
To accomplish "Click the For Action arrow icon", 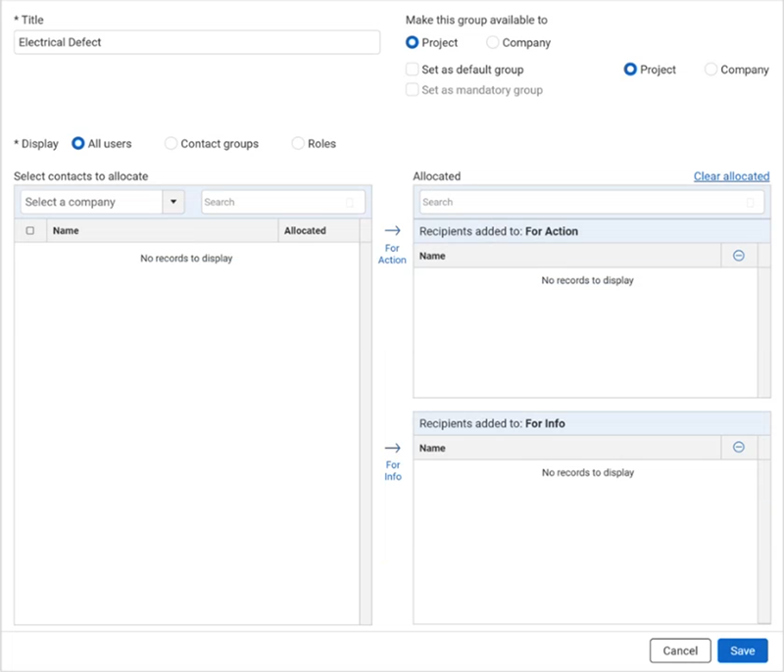I will coord(393,230).
